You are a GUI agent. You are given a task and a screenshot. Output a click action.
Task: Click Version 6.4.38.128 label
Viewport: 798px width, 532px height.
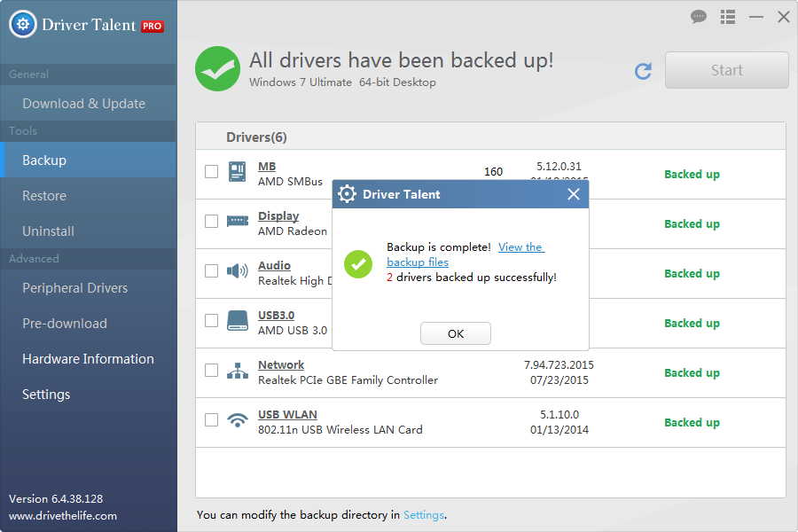click(56, 499)
